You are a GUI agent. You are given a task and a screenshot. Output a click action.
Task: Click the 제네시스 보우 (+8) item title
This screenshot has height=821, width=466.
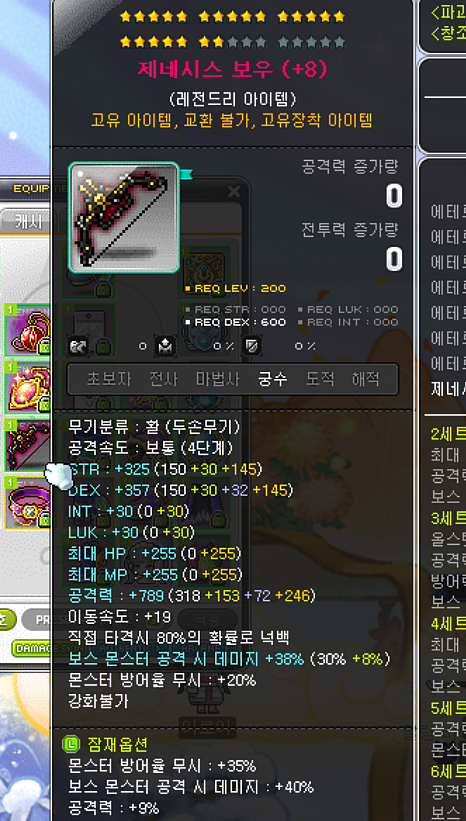click(232, 70)
